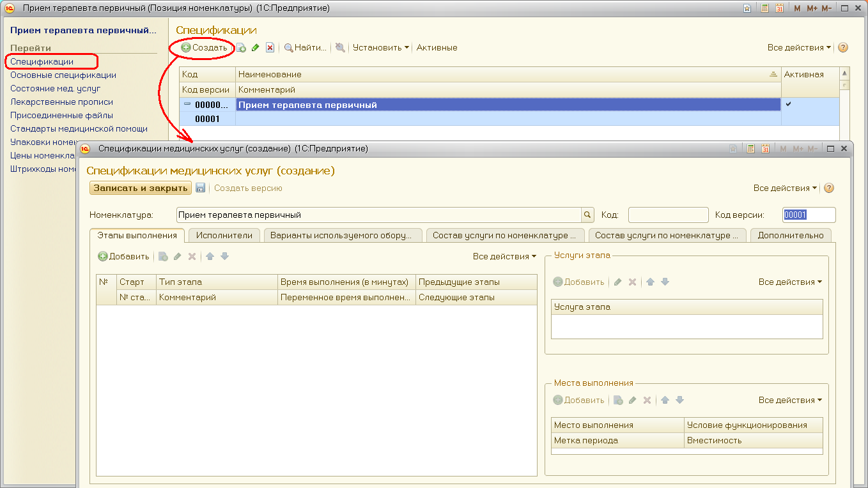Viewport: 868px width, 488px height.
Task: Open help in creation dialog
Action: click(x=829, y=188)
